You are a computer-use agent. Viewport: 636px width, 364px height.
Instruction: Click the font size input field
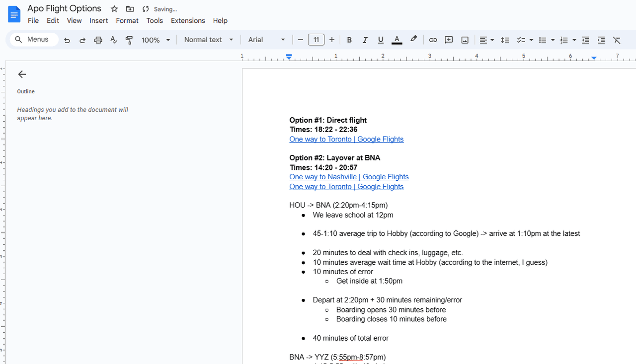[316, 40]
